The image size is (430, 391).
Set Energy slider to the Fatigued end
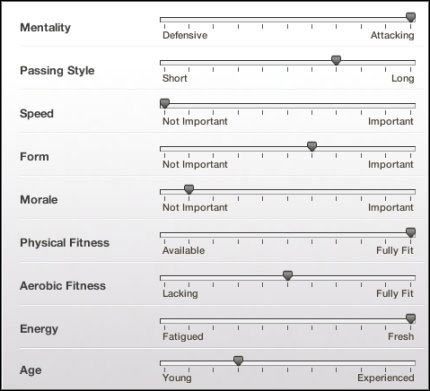164,321
